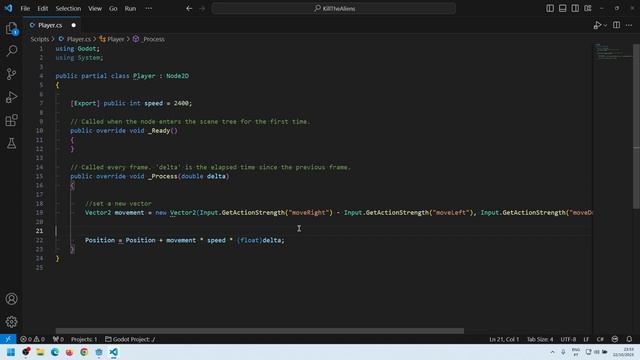Viewport: 640px width, 360px height.
Task: Toggle the primary side bar layout icon
Action: [x=550, y=8]
